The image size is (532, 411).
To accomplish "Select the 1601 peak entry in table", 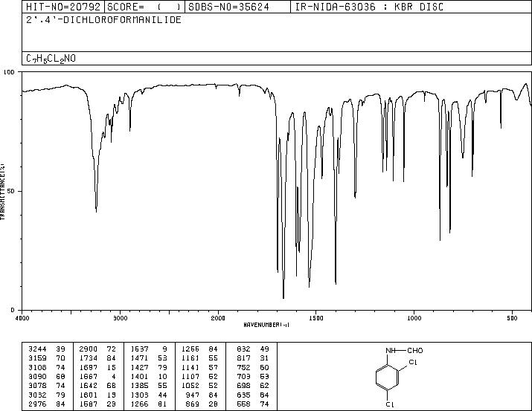I will click(x=97, y=395).
